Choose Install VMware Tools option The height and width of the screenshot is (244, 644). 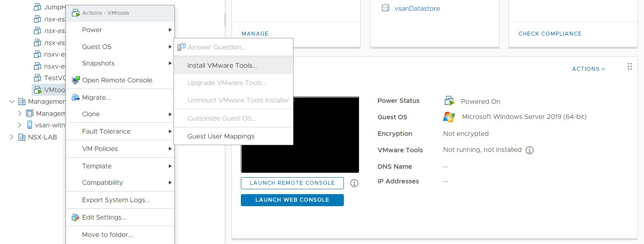tap(233, 65)
